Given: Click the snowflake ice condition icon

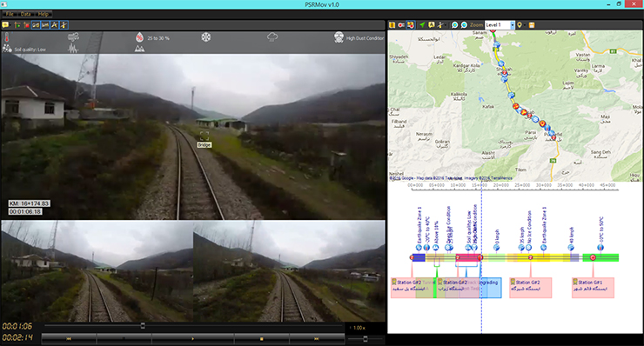Looking at the screenshot, I should pyautogui.click(x=205, y=37).
